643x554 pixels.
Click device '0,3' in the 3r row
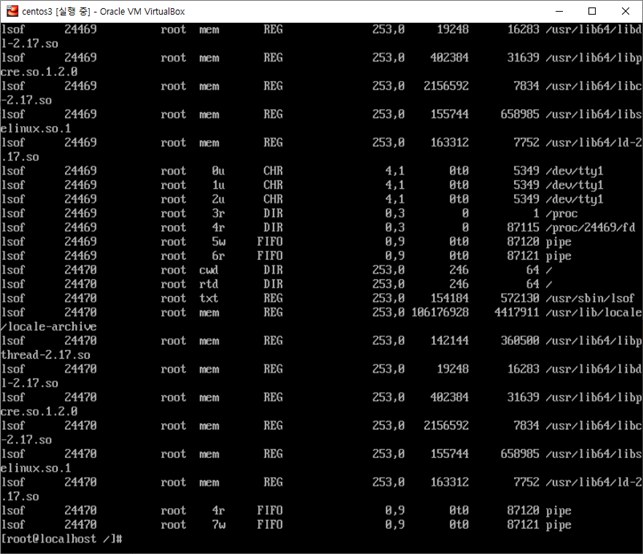(x=394, y=213)
